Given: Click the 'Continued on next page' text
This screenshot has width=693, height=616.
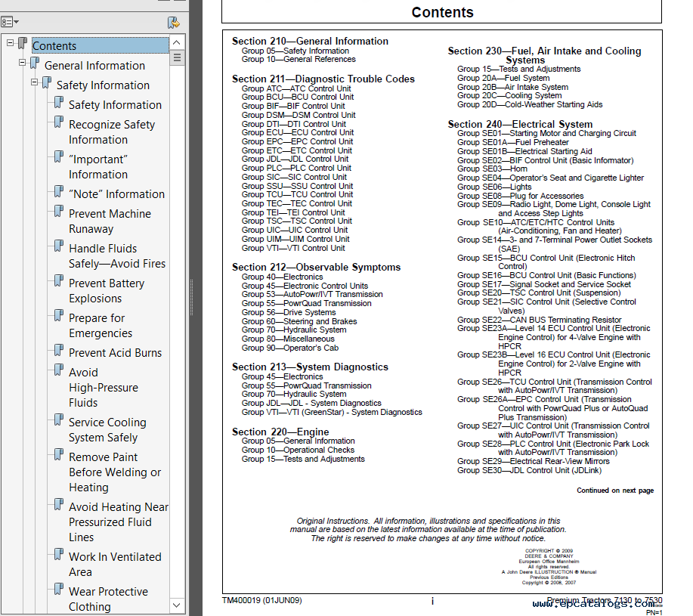Looking at the screenshot, I should click(615, 491).
